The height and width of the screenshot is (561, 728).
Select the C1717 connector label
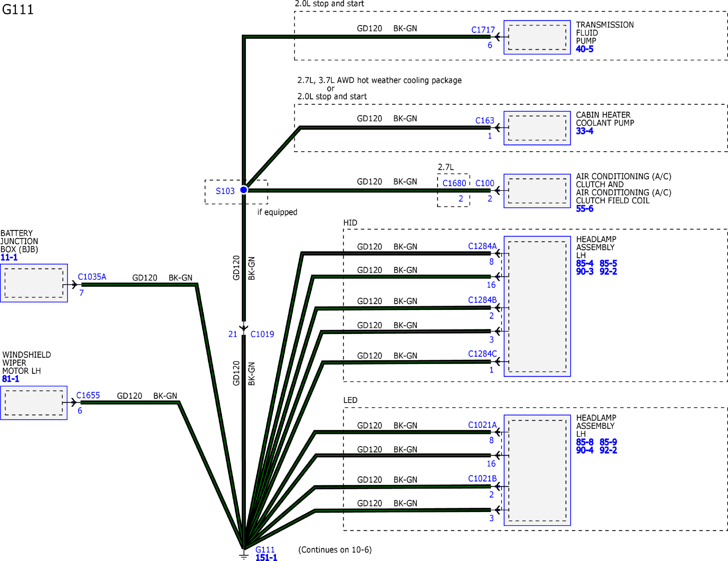click(x=483, y=30)
